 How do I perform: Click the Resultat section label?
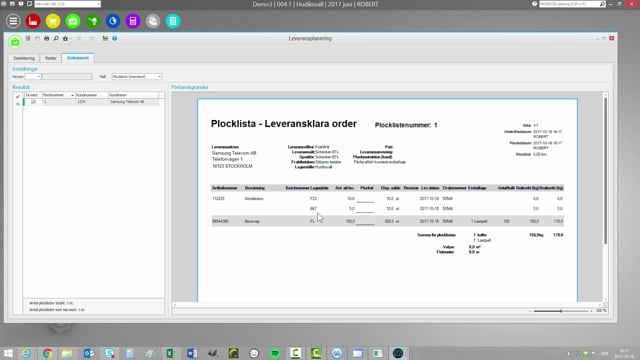21,87
